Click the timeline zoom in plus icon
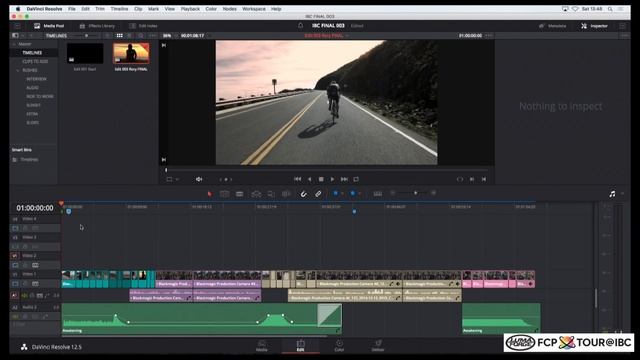 tap(433, 193)
